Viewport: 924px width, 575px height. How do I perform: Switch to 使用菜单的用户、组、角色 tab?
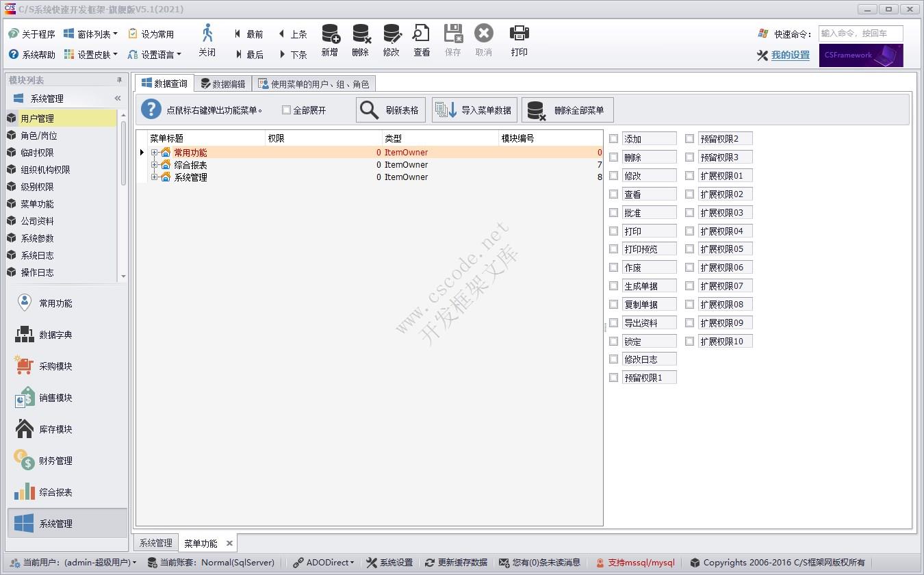point(313,84)
